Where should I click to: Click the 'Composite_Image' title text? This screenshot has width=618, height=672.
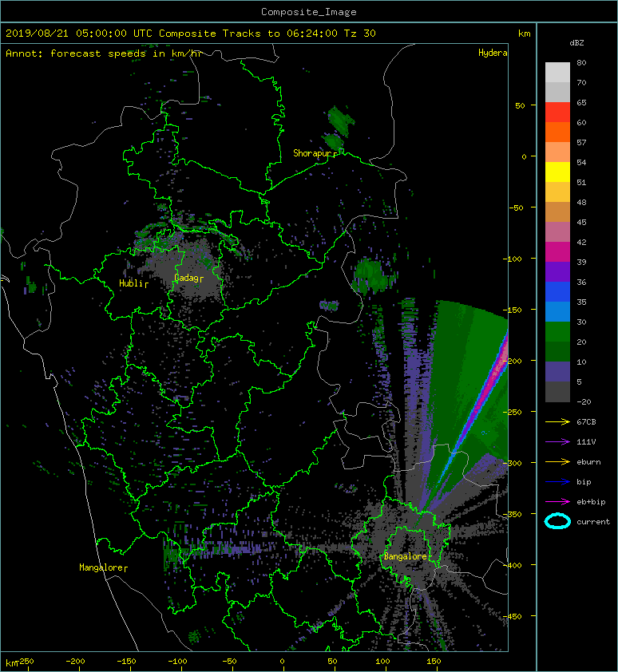[x=309, y=12]
